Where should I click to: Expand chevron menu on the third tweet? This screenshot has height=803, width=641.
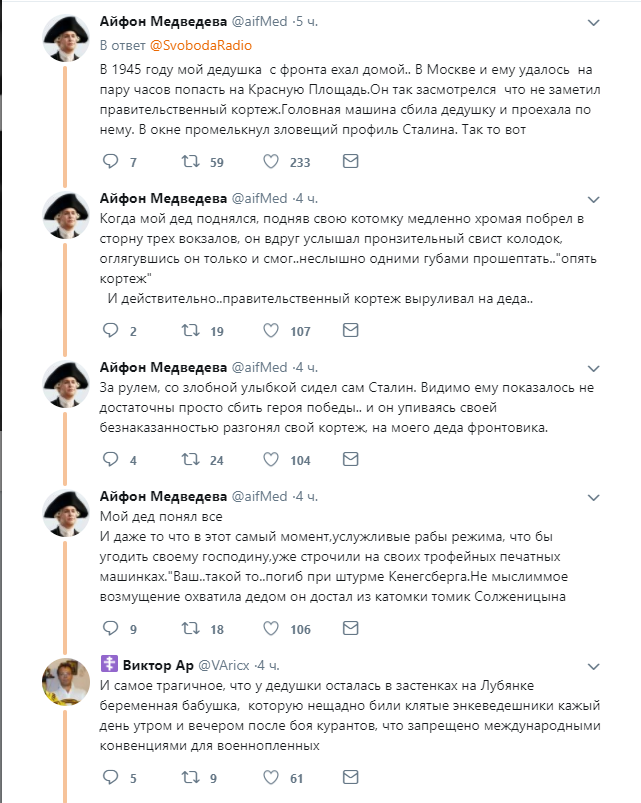click(x=593, y=369)
